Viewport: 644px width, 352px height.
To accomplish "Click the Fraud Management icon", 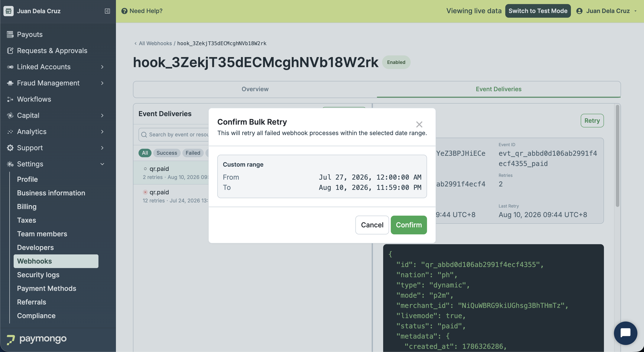I will [10, 83].
